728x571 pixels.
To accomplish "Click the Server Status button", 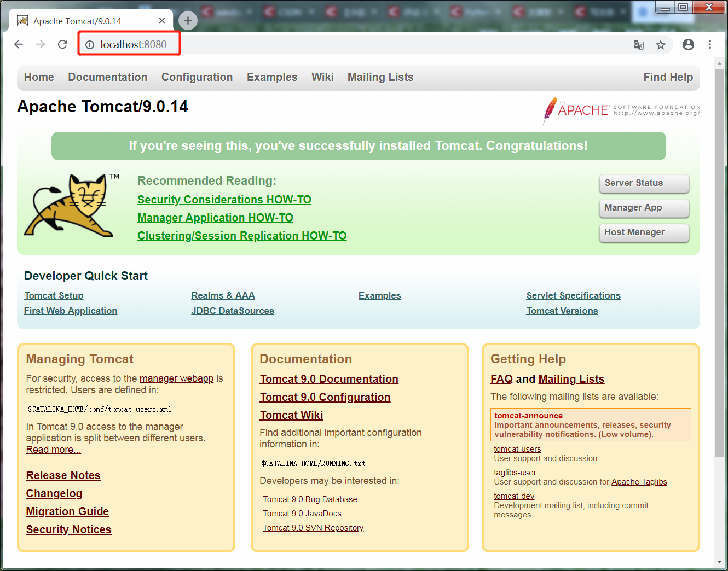I will click(x=644, y=183).
